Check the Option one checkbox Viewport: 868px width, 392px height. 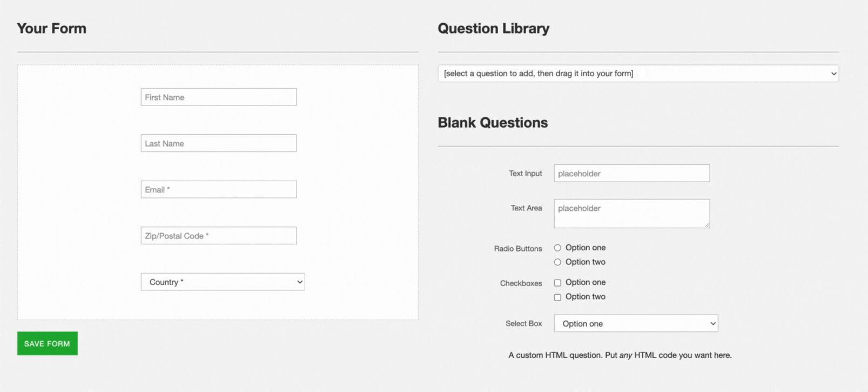[557, 283]
